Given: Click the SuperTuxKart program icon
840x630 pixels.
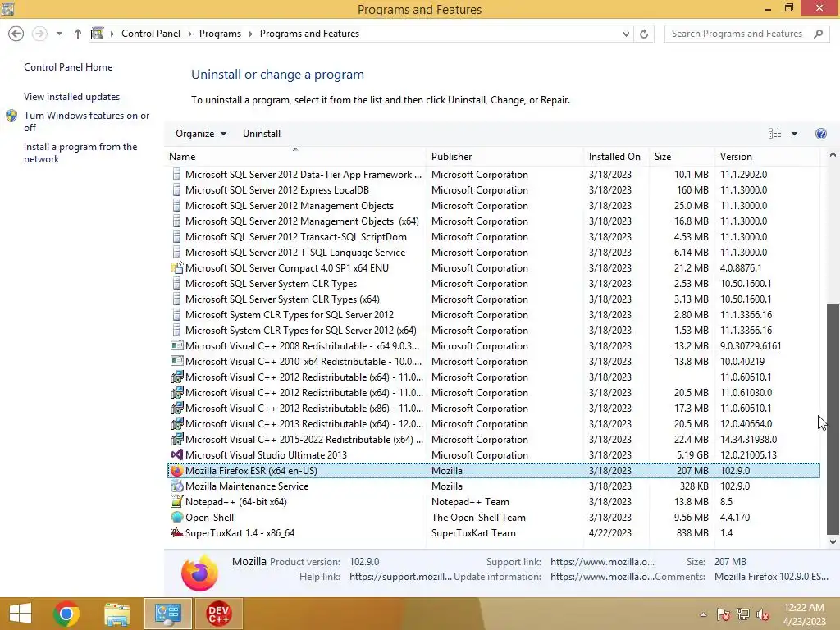Looking at the screenshot, I should click(176, 532).
